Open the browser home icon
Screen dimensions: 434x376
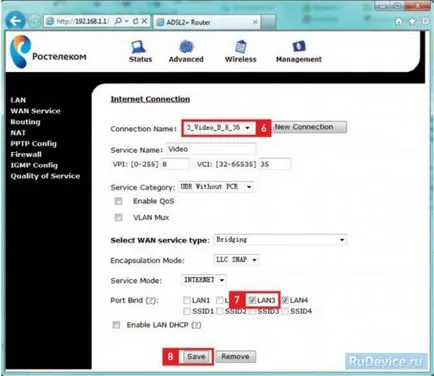[x=399, y=21]
